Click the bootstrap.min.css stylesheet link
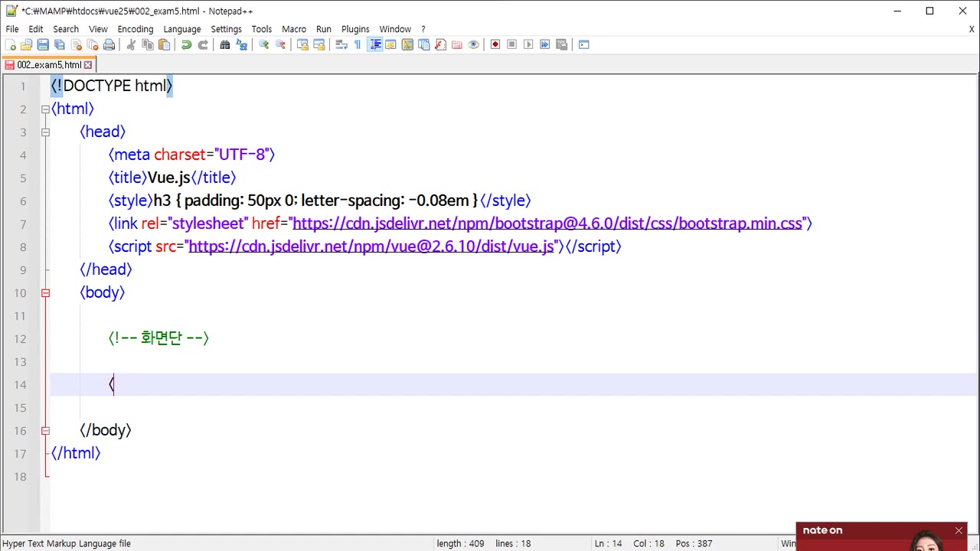This screenshot has height=551, width=980. pos(547,223)
